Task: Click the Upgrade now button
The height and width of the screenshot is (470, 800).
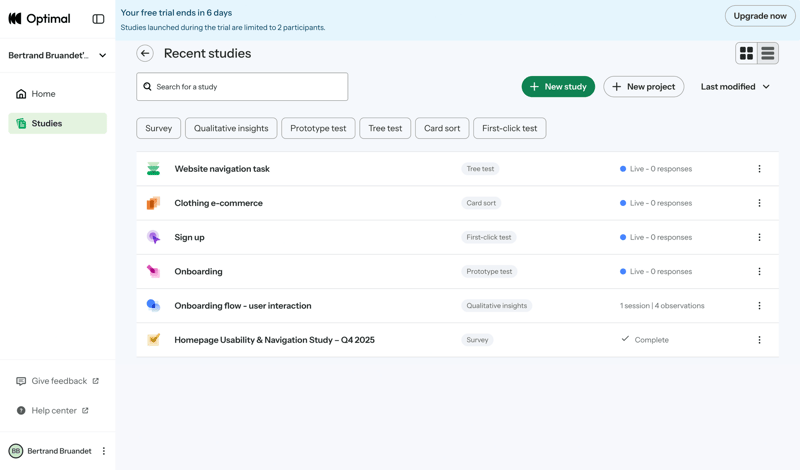Action: 759,16
